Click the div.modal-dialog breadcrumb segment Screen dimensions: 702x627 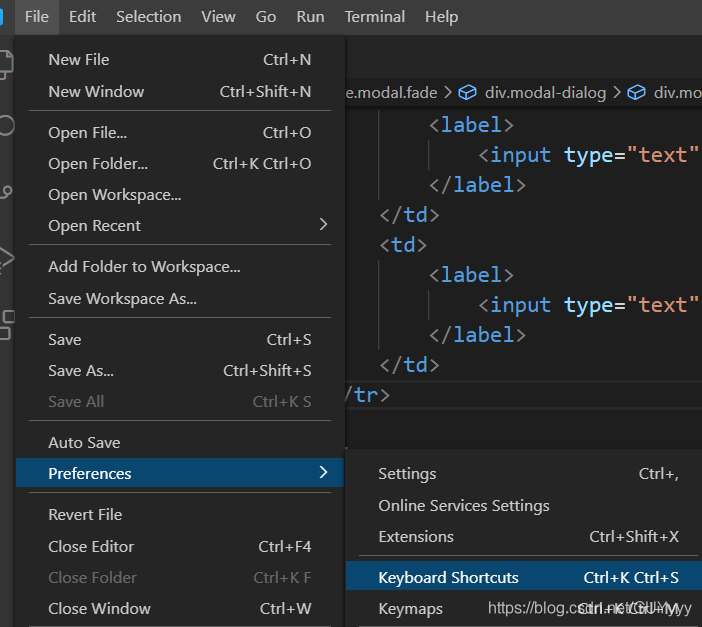click(545, 93)
